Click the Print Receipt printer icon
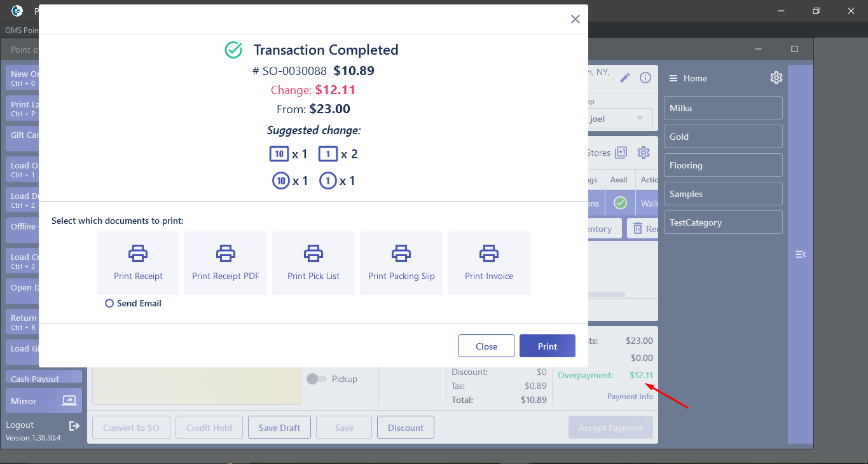Screen dimensions: 868x464 (138, 254)
